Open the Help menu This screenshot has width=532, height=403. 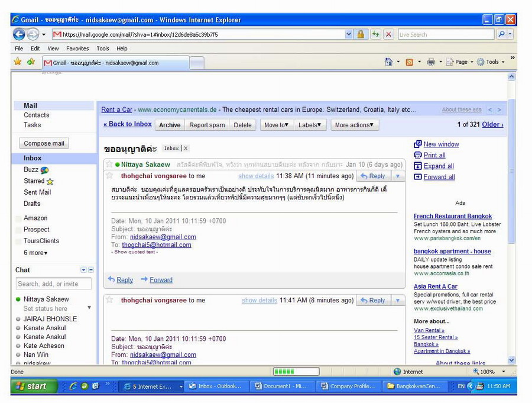[x=122, y=49]
